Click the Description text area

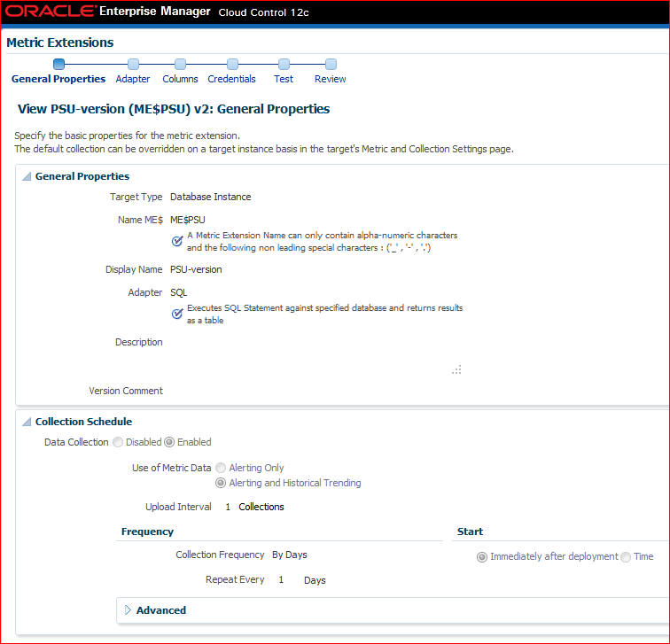(x=316, y=355)
